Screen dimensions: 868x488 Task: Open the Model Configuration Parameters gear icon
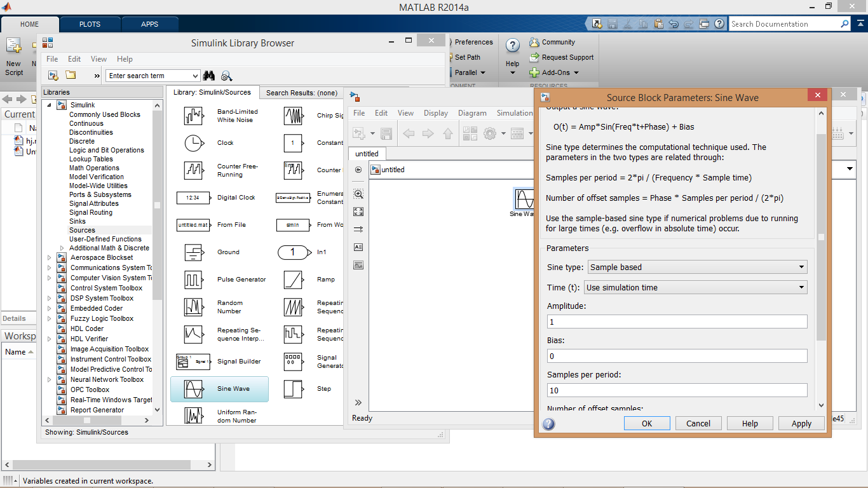[489, 133]
